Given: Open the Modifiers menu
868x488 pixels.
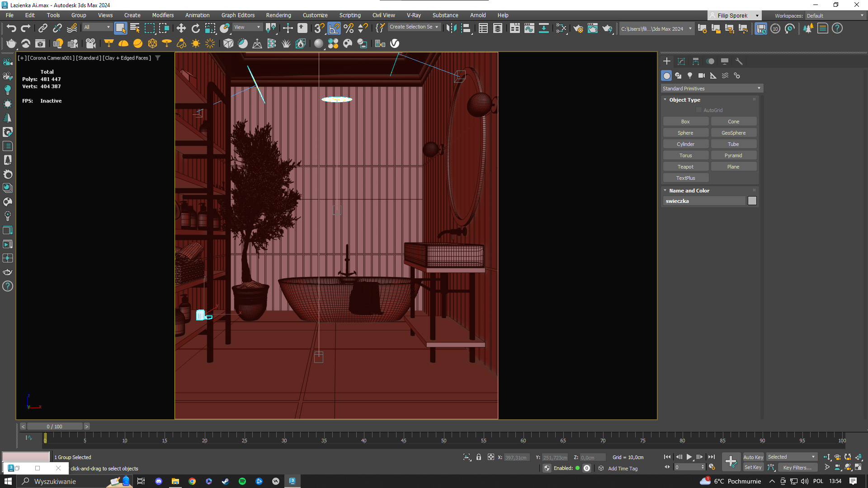Looking at the screenshot, I should (x=163, y=15).
